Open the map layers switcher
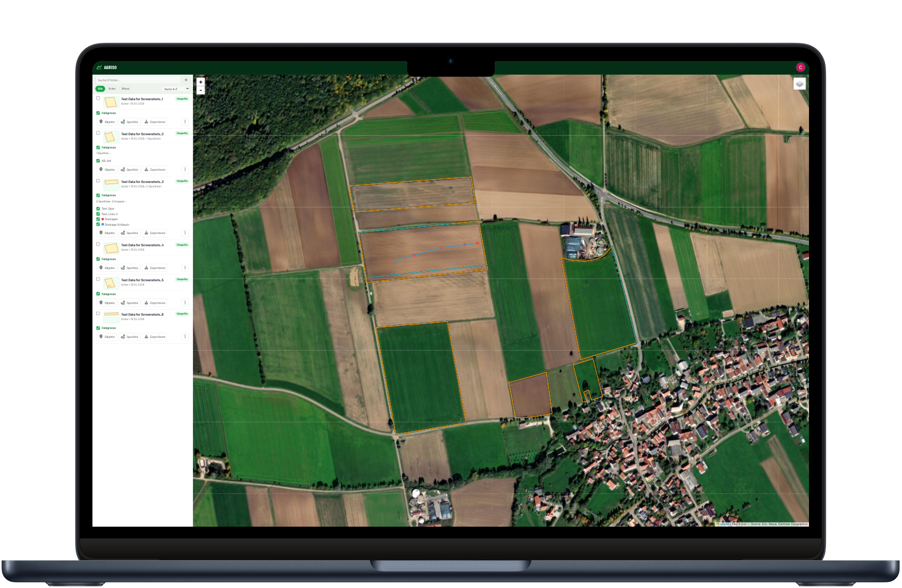The width and height of the screenshot is (902, 588). pyautogui.click(x=799, y=84)
